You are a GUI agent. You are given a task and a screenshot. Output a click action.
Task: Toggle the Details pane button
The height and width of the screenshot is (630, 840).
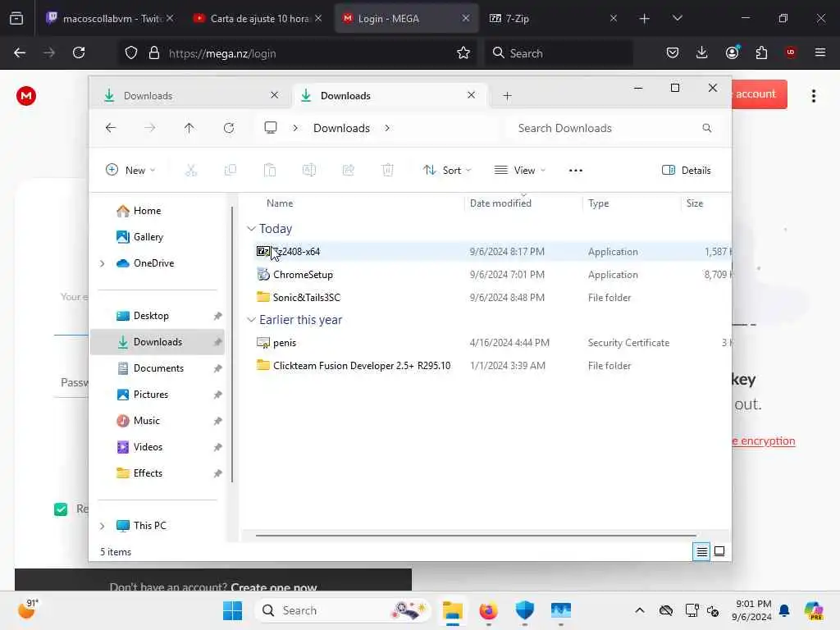[687, 171]
